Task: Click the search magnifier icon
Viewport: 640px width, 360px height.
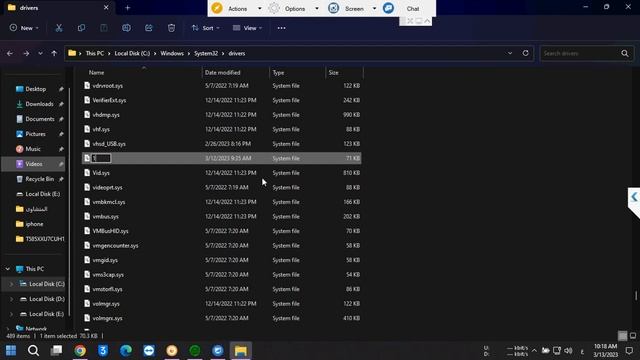Action: click(x=624, y=53)
